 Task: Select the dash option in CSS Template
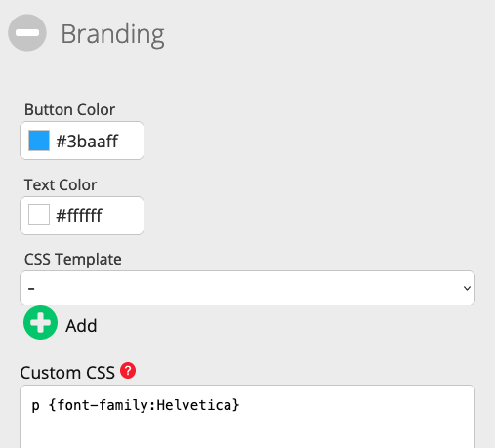[31, 288]
